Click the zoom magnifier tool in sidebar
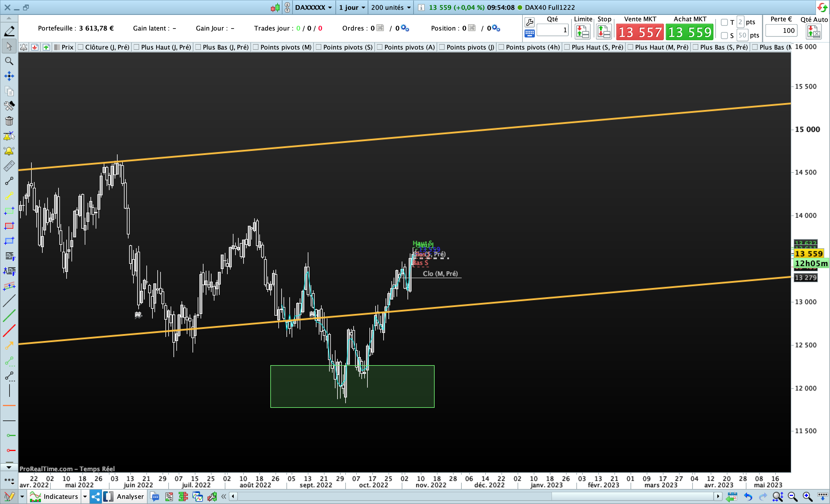Viewport: 830px width, 504px height. point(9,61)
